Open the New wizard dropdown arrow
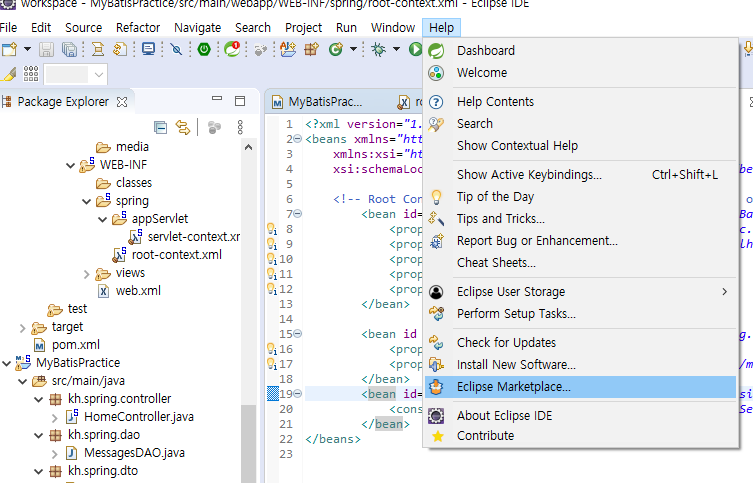The image size is (753, 483). click(x=27, y=49)
